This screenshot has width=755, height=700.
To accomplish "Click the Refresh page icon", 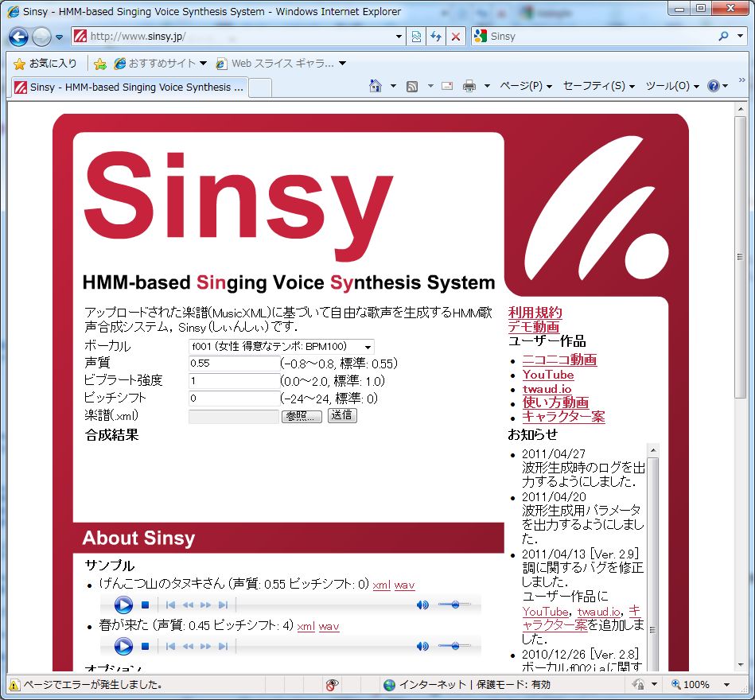I will tap(436, 37).
